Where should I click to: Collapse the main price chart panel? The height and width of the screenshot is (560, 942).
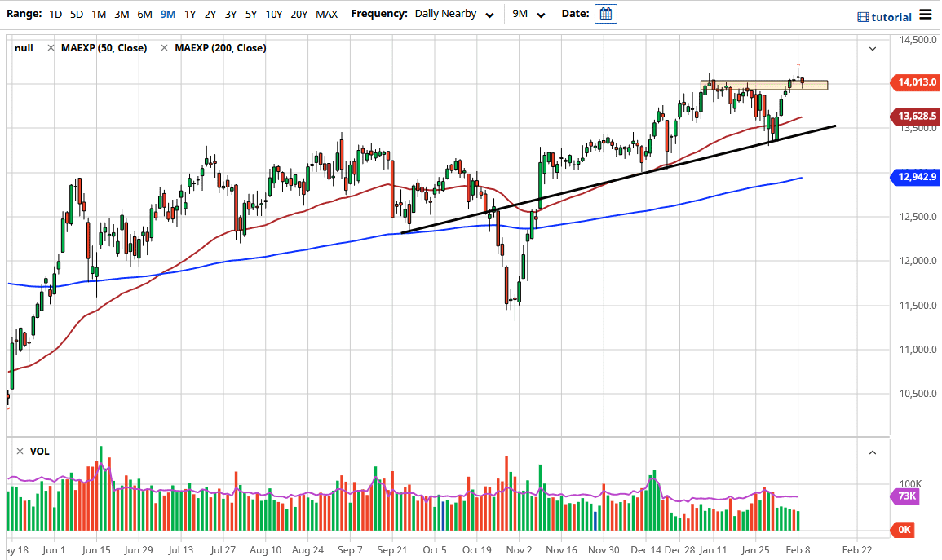(872, 48)
